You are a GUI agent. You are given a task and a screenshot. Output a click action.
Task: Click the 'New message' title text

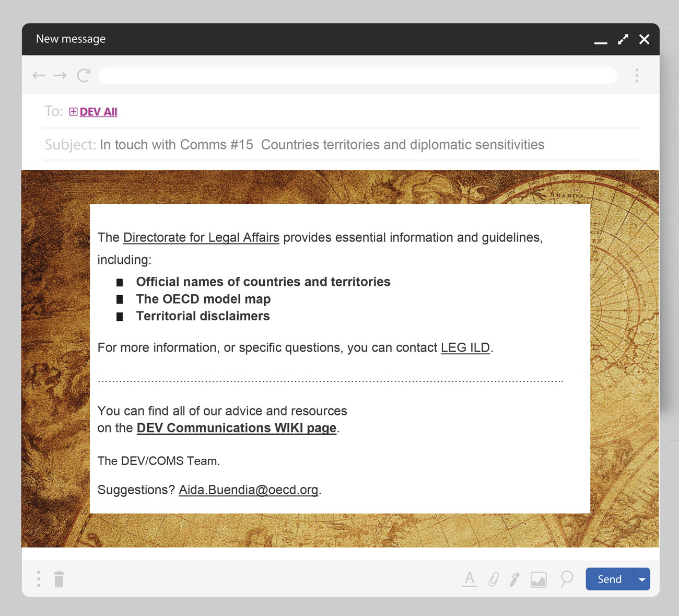pos(71,39)
